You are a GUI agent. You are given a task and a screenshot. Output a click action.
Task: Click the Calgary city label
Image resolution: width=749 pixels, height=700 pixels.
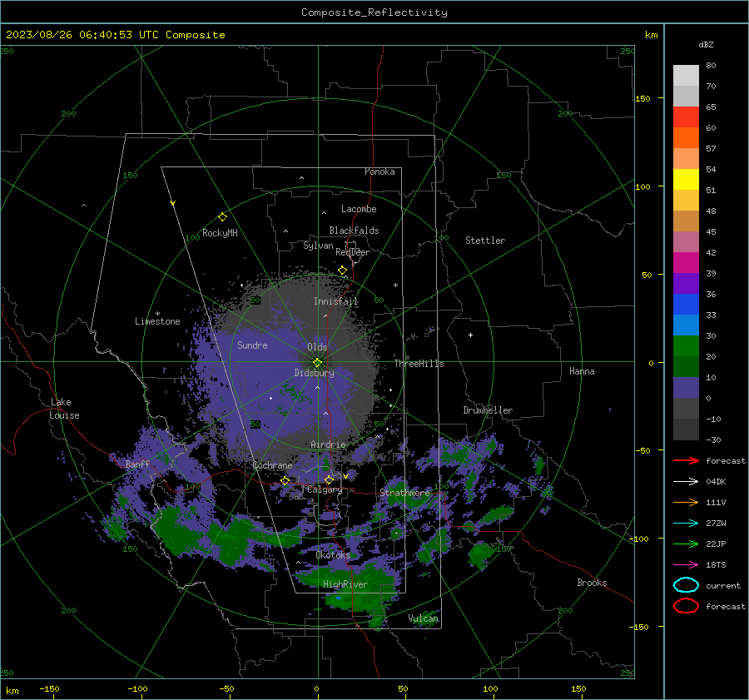point(325,489)
